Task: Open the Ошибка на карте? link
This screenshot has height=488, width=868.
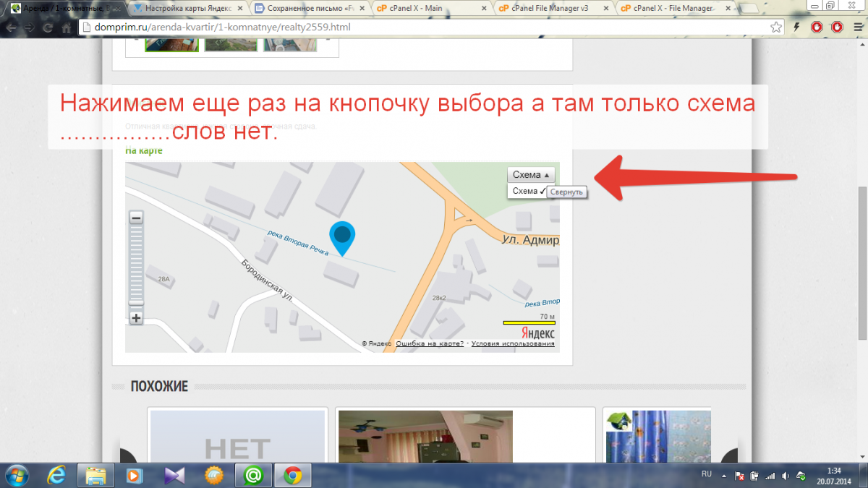Action: (430, 344)
